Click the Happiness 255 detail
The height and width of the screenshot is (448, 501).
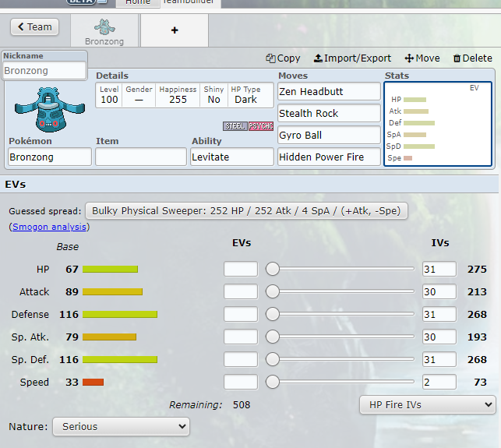coord(178,95)
